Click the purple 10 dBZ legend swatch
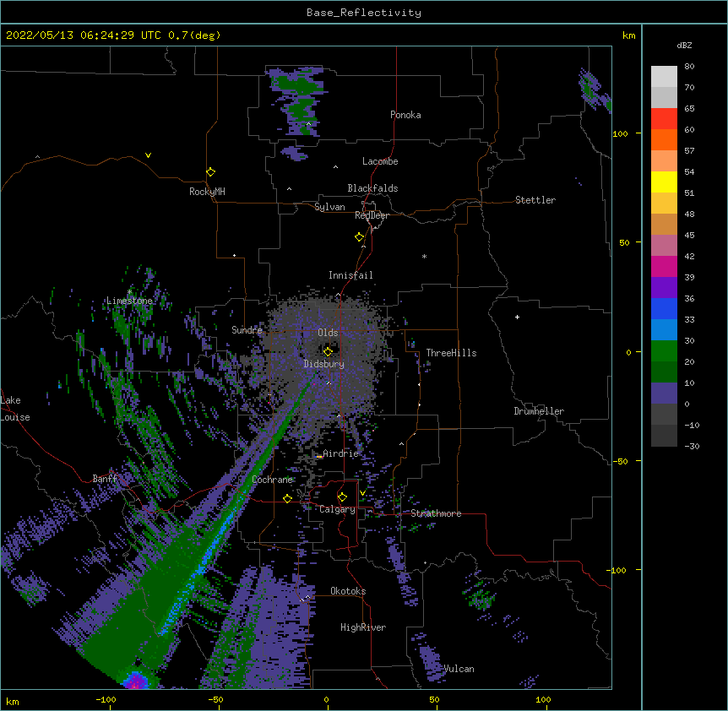Screen dimensions: 728x711 664,393
